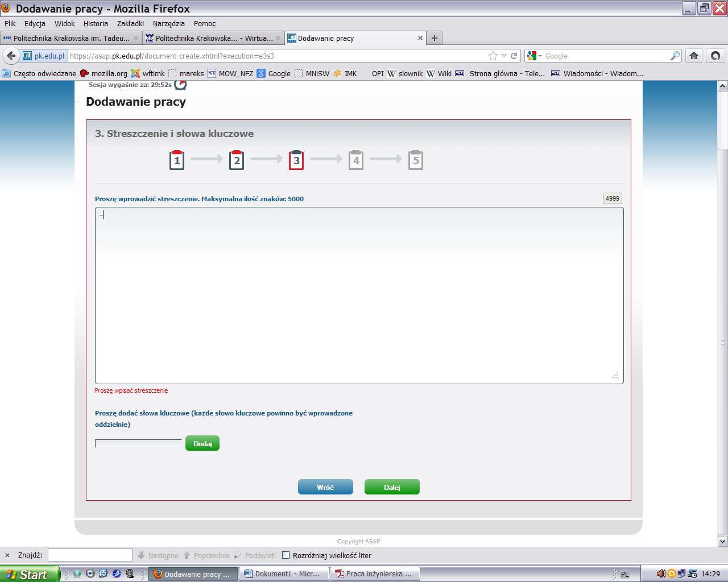Bookmark page with the star icon
The image size is (728, 582).
(x=493, y=56)
